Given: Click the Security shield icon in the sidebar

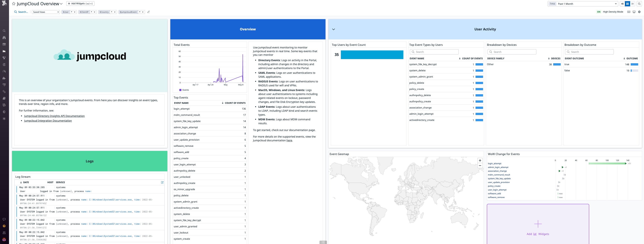Looking at the screenshot, I should [4, 112].
